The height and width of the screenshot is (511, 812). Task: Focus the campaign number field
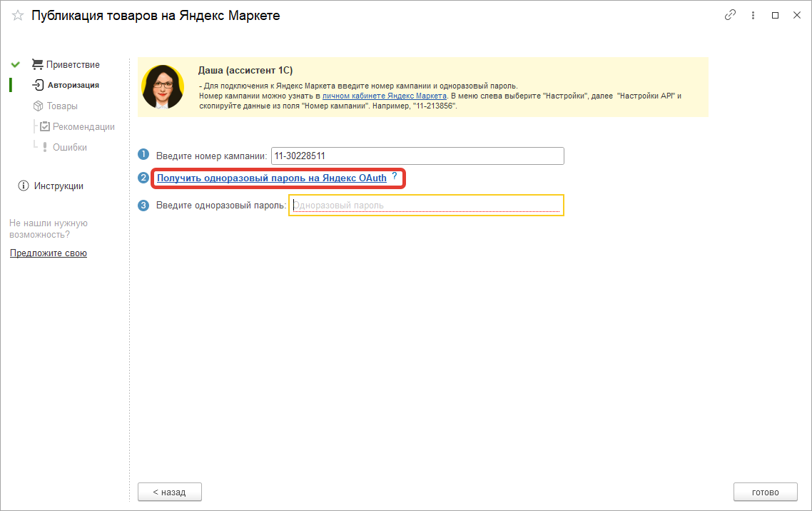(417, 156)
